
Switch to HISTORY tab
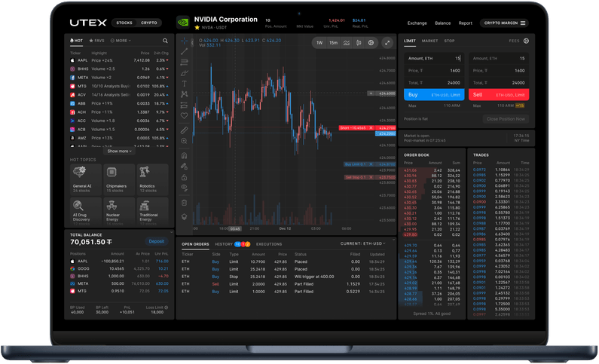224,244
